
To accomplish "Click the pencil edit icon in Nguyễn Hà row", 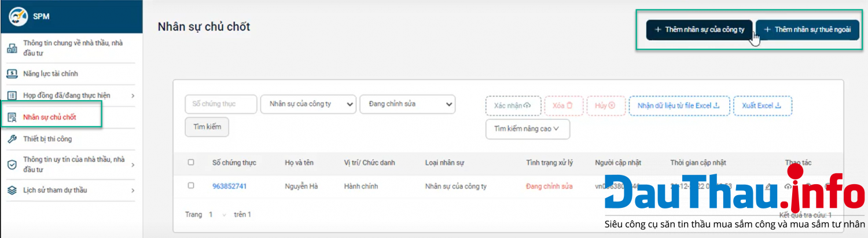I will click(768, 186).
